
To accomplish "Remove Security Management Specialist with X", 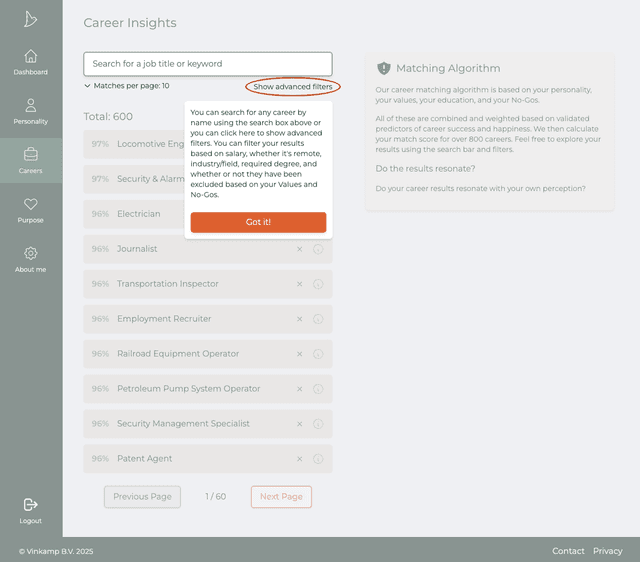I will 300,424.
